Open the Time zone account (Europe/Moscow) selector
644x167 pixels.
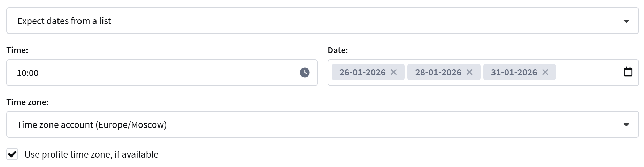coord(314,125)
